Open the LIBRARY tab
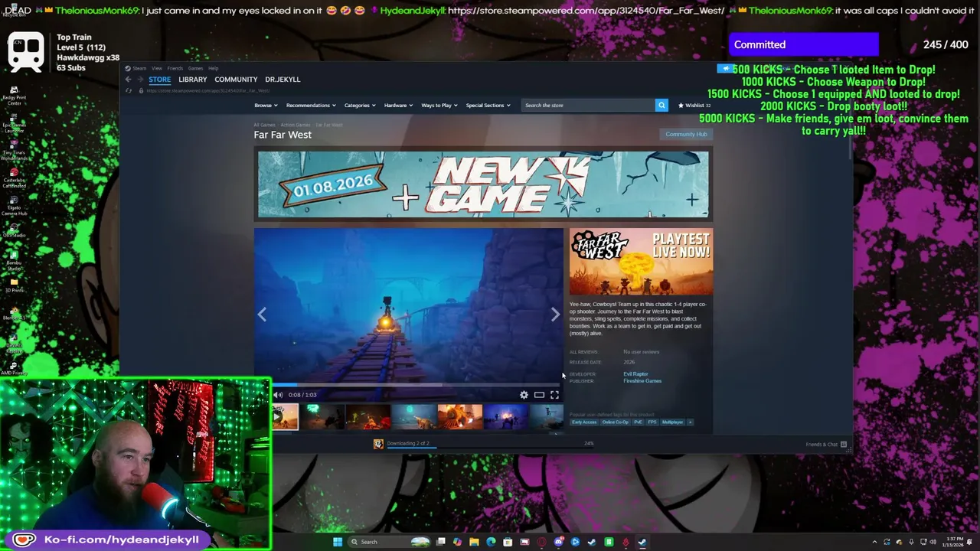 click(x=193, y=80)
